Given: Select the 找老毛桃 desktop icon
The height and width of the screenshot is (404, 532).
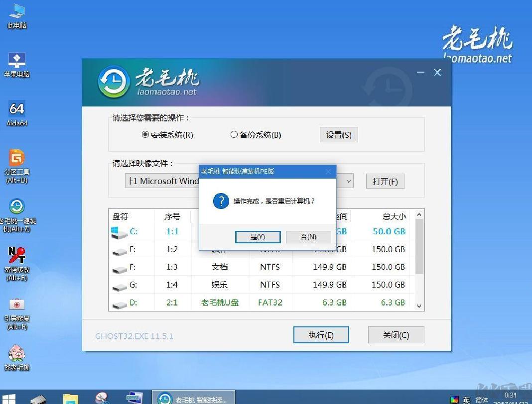Looking at the screenshot, I should pos(16,358).
